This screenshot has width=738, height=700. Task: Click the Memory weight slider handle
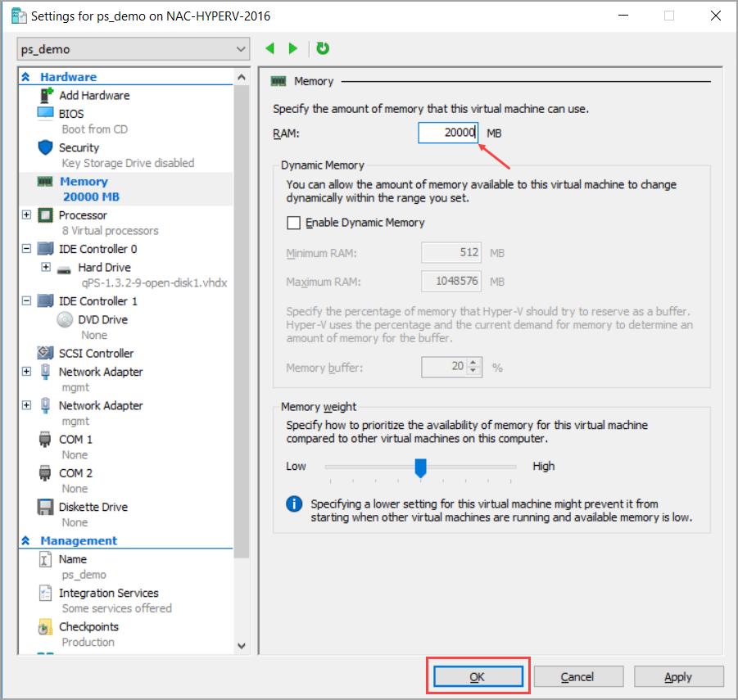coord(420,468)
